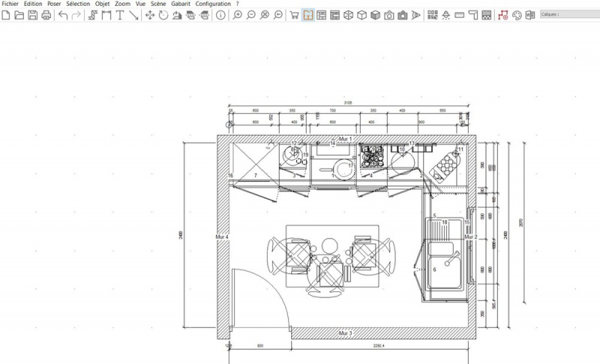This screenshot has width=600, height=364.
Task: Open the Fichier menu
Action: [10, 4]
